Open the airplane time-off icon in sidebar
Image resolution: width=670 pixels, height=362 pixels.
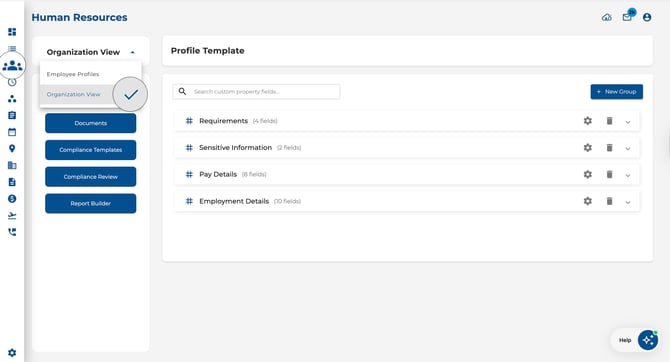(12, 215)
